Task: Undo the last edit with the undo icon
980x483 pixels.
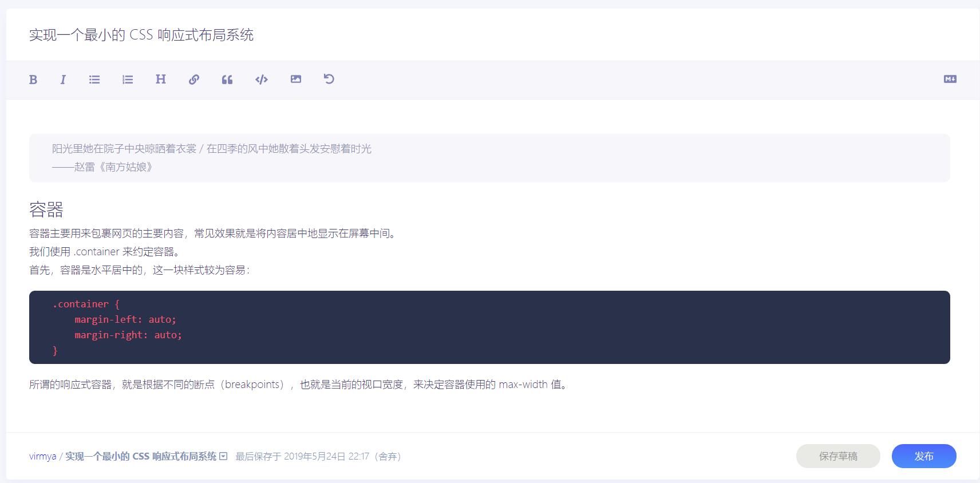Action: click(x=329, y=79)
